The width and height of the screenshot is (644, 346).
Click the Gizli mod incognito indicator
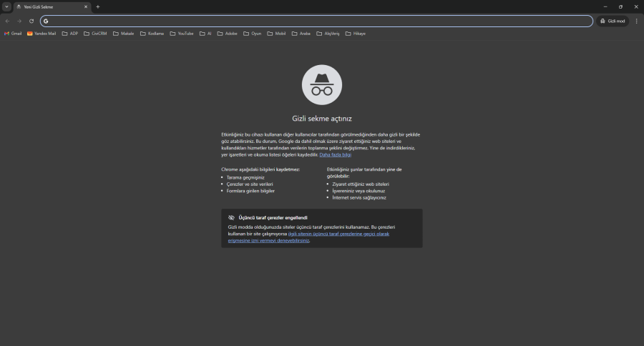pos(613,21)
